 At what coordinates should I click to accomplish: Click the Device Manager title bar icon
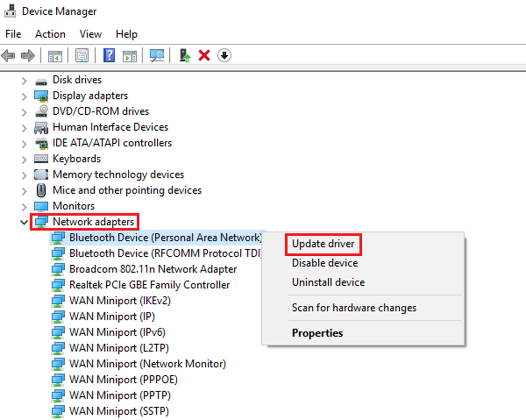[x=9, y=11]
